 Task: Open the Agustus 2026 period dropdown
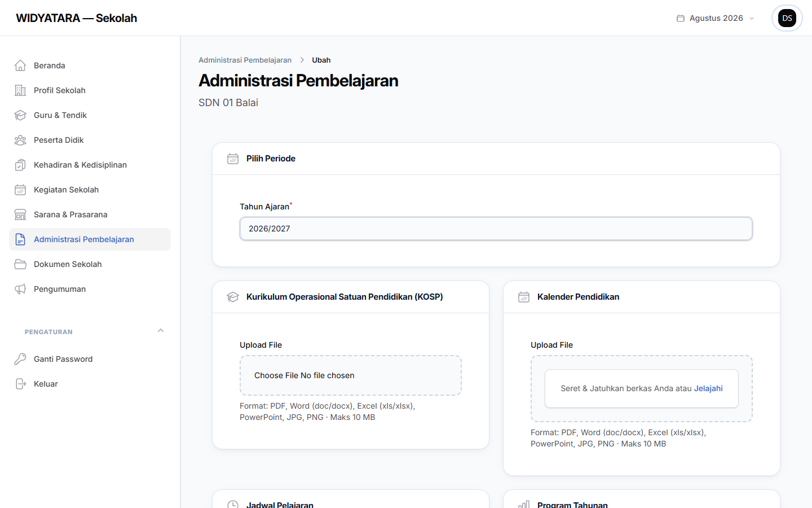pos(716,18)
